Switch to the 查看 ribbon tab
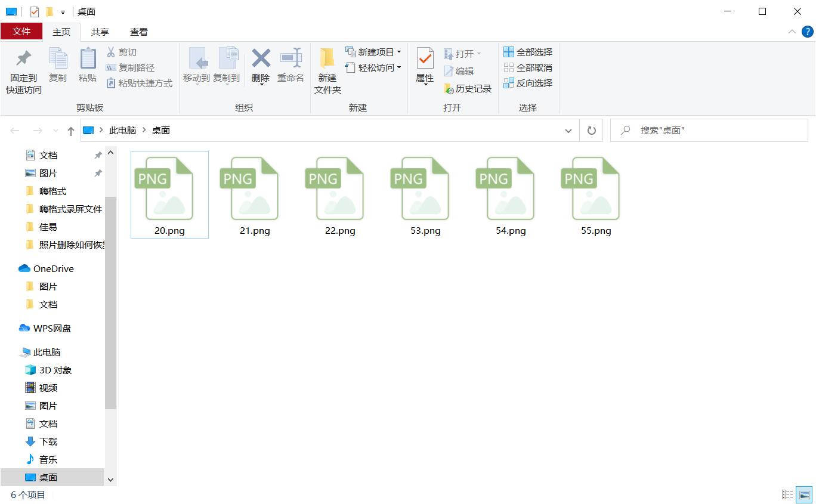 click(139, 32)
